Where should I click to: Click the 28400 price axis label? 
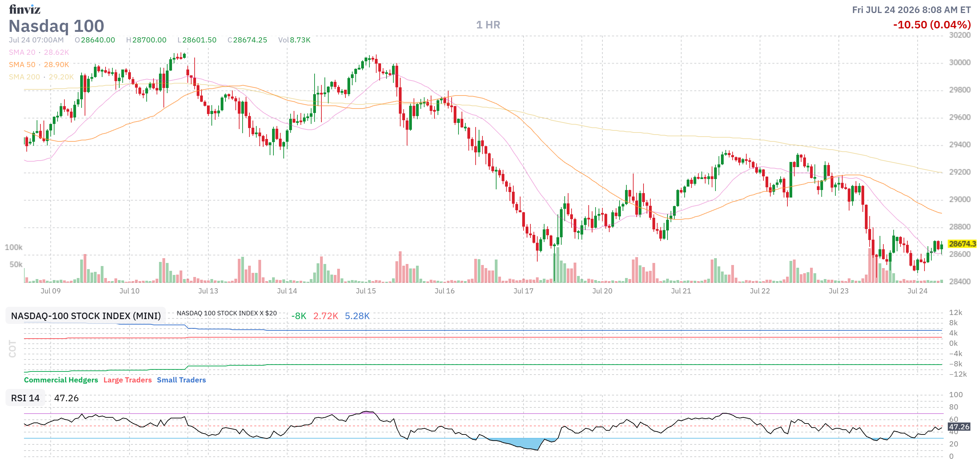(960, 281)
